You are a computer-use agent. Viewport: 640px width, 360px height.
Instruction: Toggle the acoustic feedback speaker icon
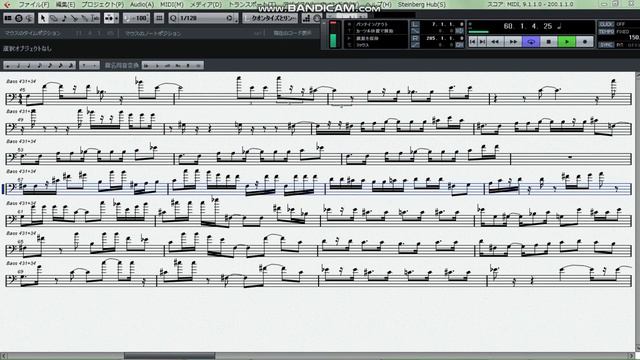[x=29, y=18]
